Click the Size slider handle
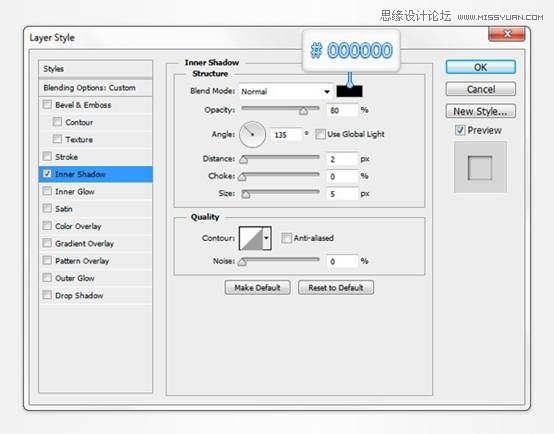This screenshot has width=554, height=434. pyautogui.click(x=246, y=194)
